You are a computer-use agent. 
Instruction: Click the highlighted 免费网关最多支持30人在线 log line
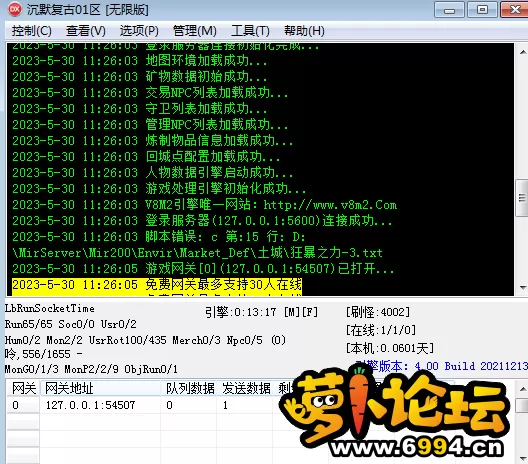click(157, 285)
